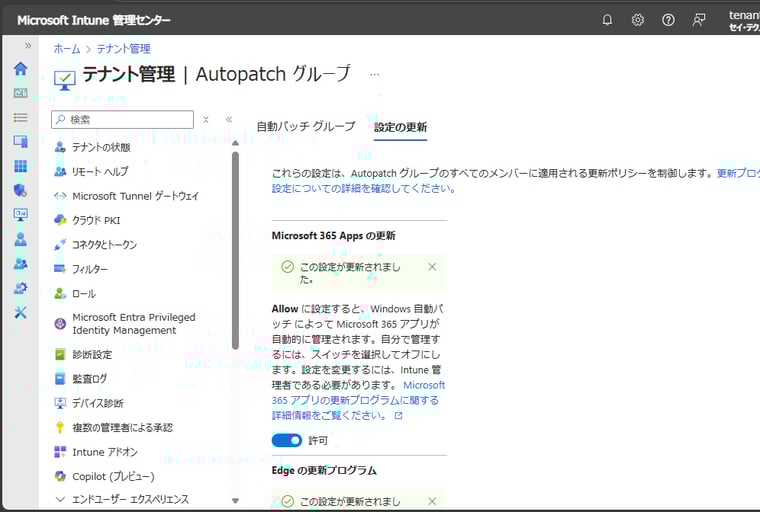Click the menu scrollbar up arrow
The height and width of the screenshot is (512, 760).
235,143
